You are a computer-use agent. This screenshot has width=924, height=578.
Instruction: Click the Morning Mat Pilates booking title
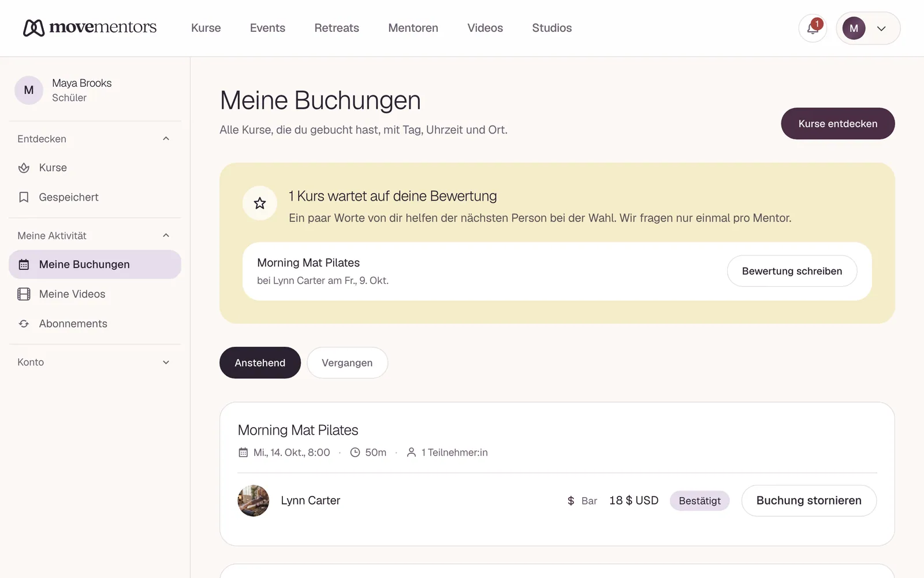click(298, 430)
